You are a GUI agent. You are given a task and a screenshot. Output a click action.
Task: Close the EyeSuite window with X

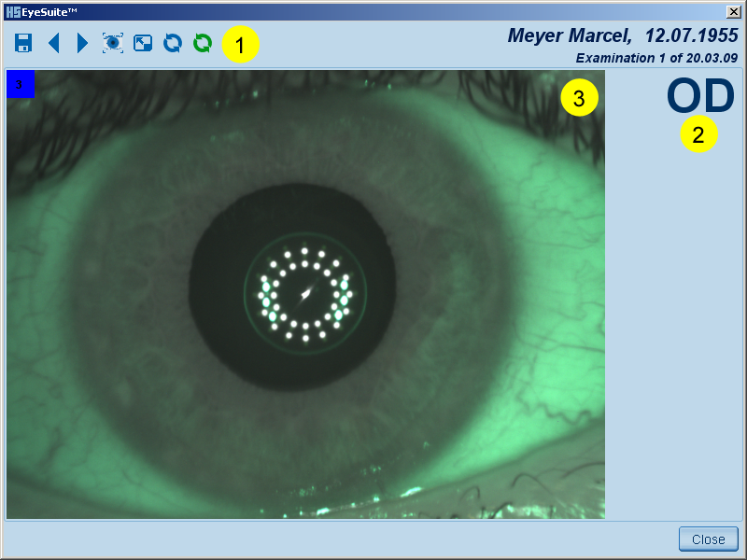point(734,11)
